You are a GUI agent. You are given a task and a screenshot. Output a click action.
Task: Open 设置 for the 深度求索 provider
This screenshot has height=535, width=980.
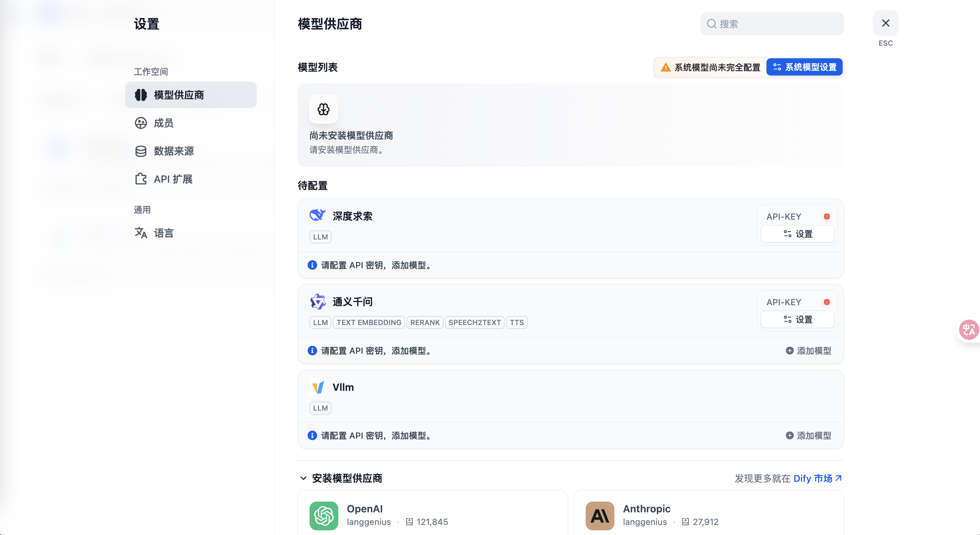[x=797, y=234]
